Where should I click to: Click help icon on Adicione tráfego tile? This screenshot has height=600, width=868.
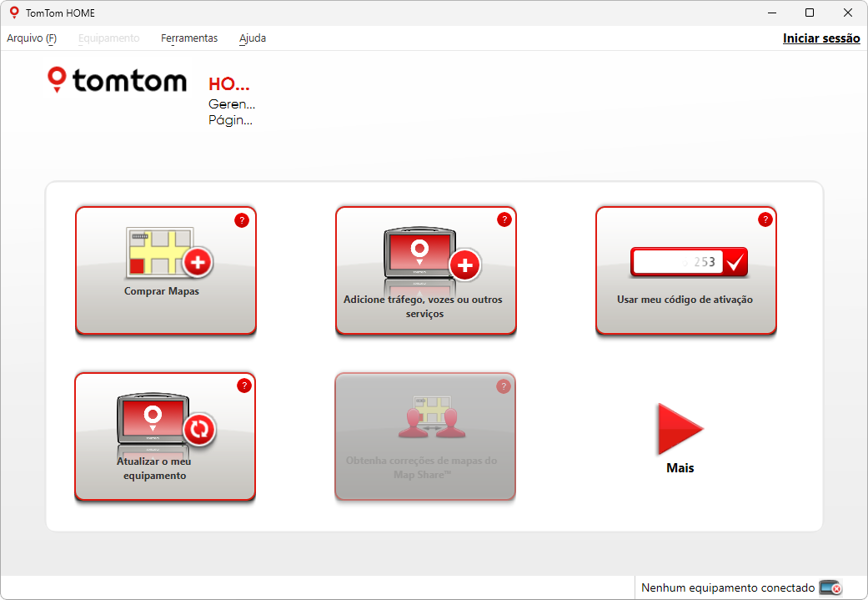[504, 219]
